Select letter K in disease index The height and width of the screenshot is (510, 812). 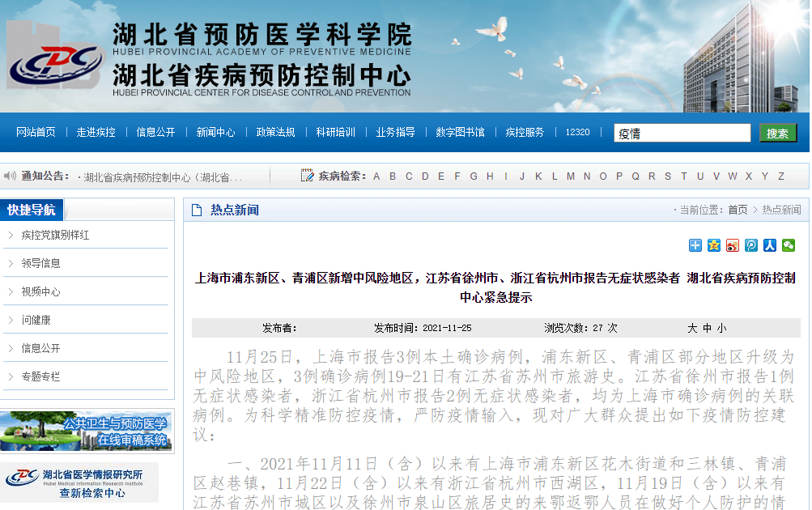coord(538,176)
